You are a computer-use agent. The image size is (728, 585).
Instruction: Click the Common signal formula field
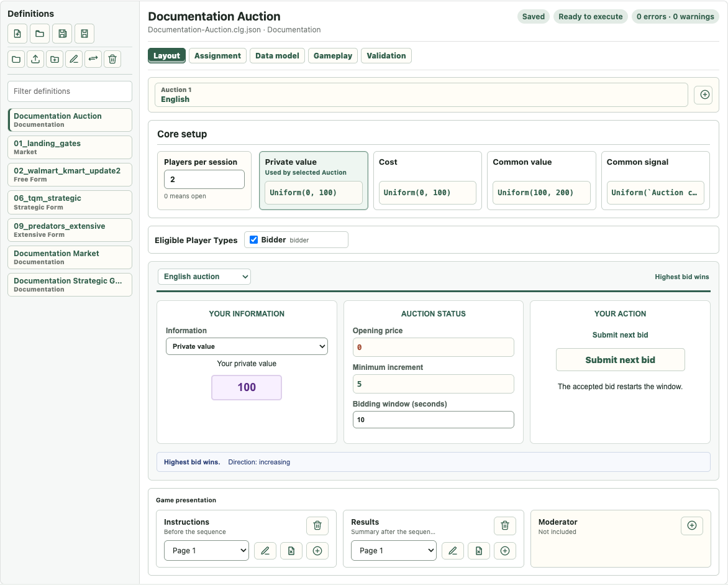[x=655, y=193]
